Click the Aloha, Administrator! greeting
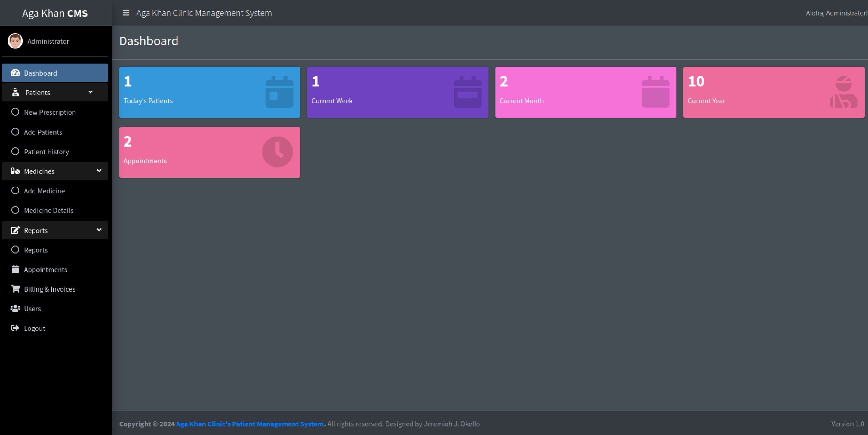 point(837,13)
